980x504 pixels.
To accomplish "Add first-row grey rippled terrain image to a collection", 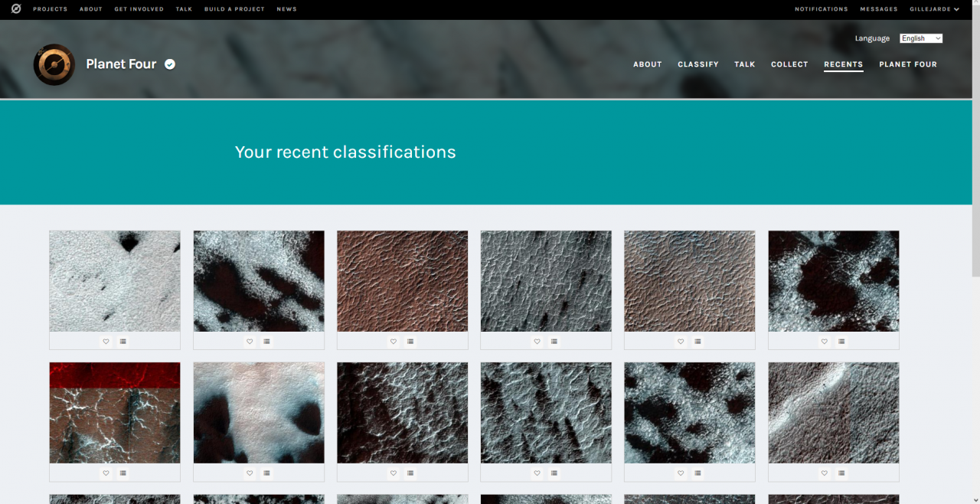I will (x=554, y=342).
